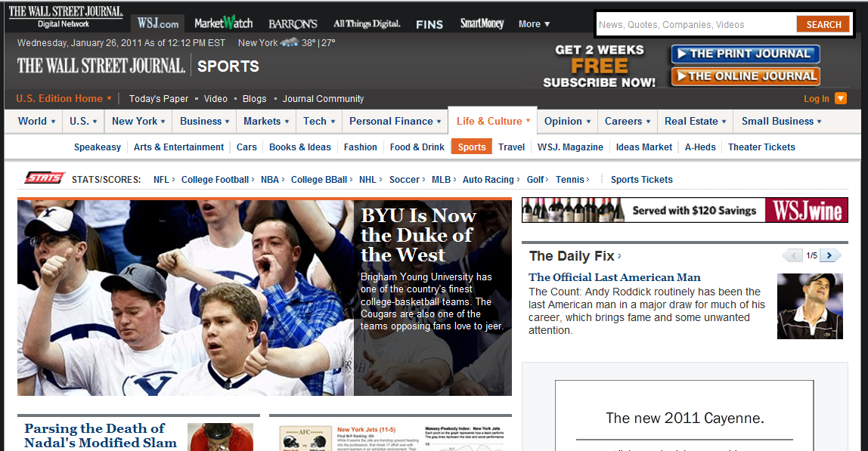868x451 pixels.
Task: Open the Cars subsection link
Action: (246, 147)
